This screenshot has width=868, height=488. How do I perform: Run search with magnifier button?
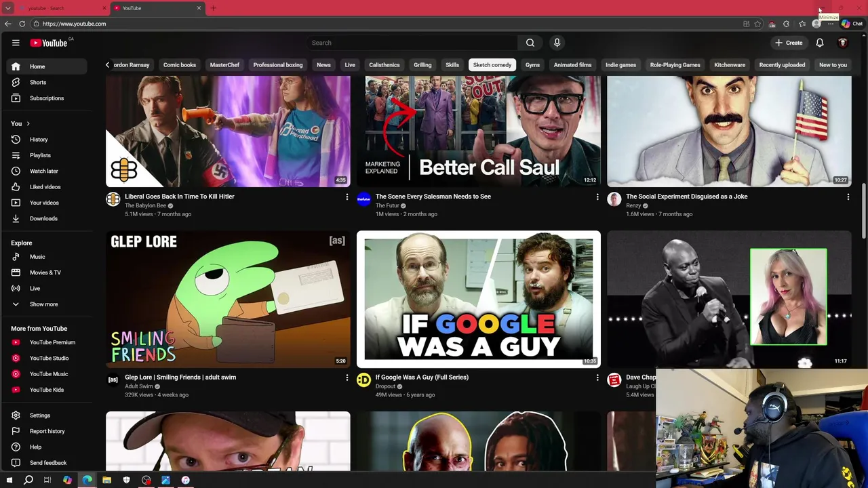tap(530, 43)
